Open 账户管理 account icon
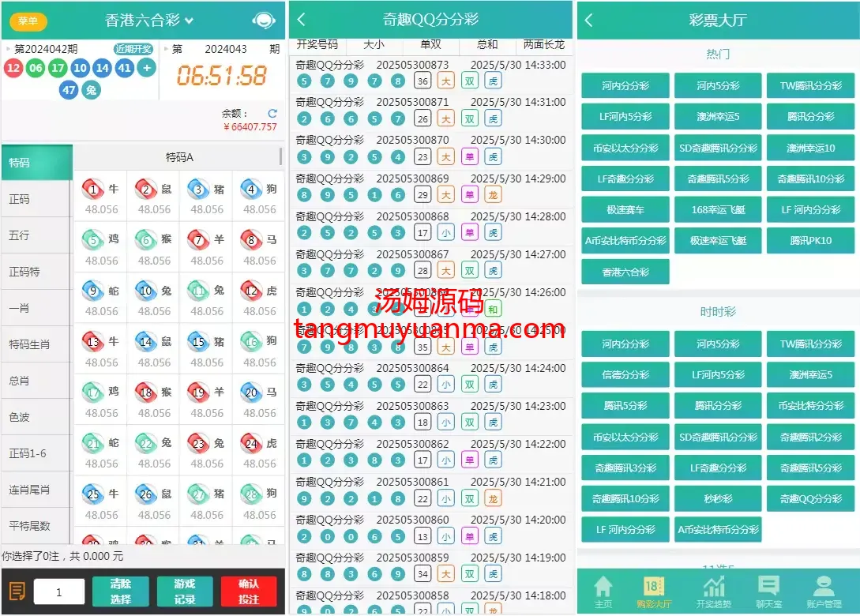The image size is (860, 616). pos(824,591)
